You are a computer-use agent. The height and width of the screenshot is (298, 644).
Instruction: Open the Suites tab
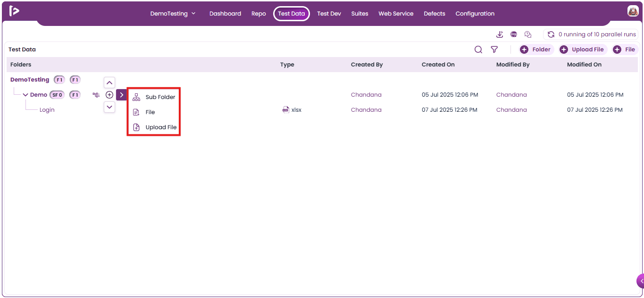point(360,14)
